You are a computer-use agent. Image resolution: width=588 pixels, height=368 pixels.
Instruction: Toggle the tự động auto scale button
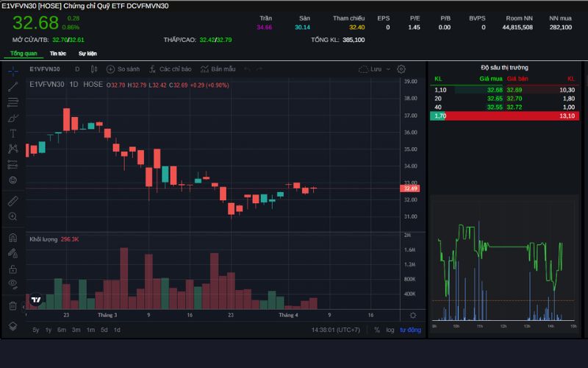[x=410, y=330]
